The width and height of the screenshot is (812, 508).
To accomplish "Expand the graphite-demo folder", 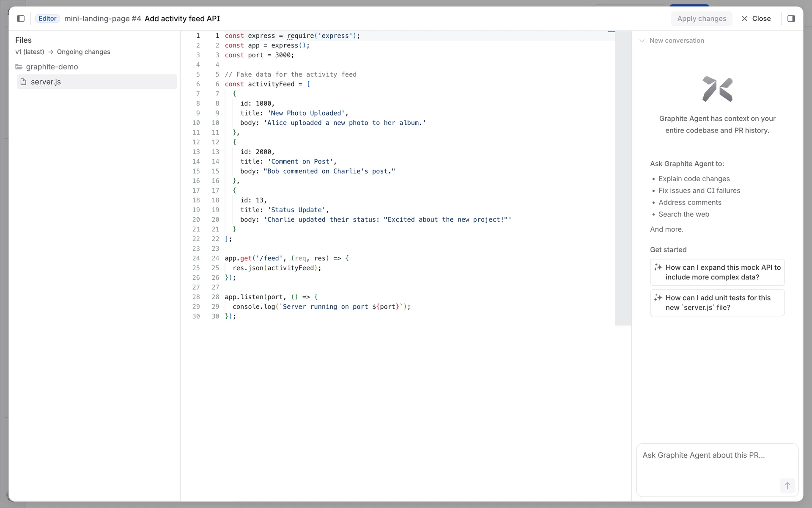I will tap(52, 67).
